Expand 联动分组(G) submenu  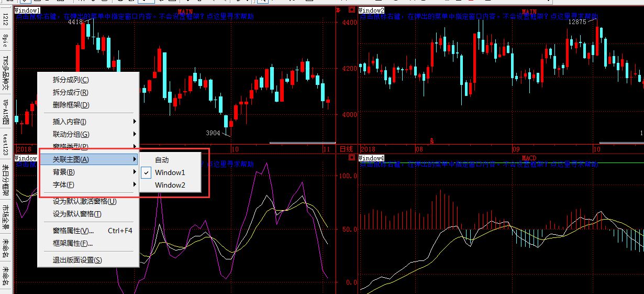tap(88, 134)
